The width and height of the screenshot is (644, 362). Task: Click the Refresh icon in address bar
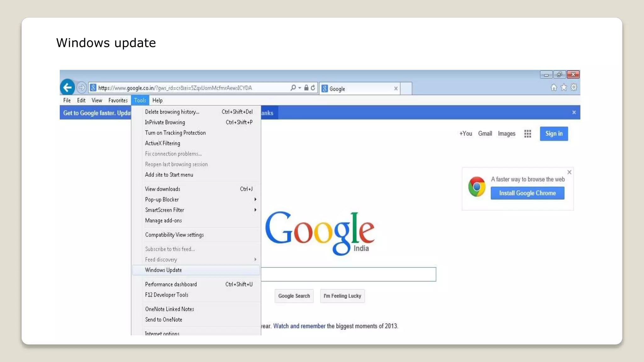point(313,88)
